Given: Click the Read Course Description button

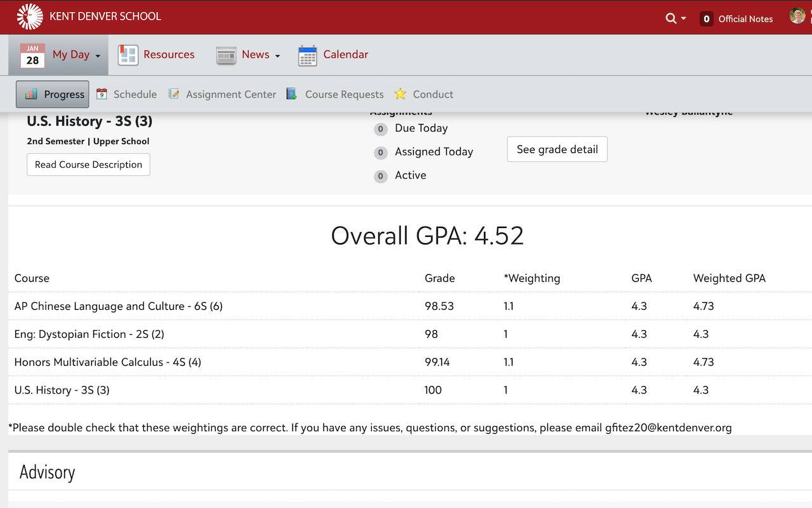Looking at the screenshot, I should pyautogui.click(x=89, y=164).
